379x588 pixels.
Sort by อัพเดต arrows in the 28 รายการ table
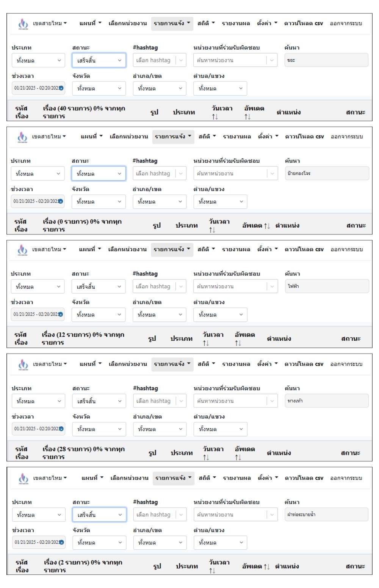coord(238,458)
